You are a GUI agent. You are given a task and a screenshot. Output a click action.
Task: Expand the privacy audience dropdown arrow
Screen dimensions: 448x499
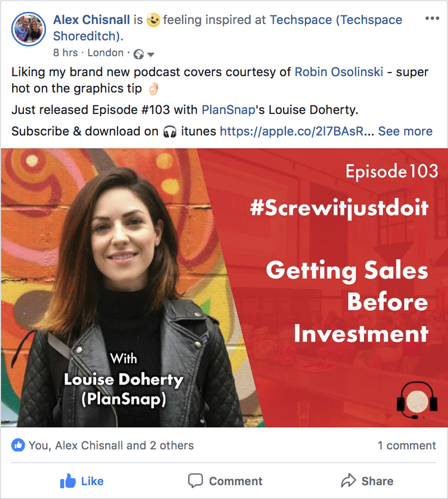[151, 55]
